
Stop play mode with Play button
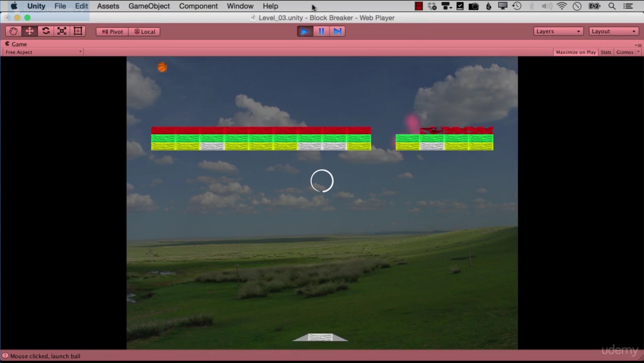click(x=305, y=32)
